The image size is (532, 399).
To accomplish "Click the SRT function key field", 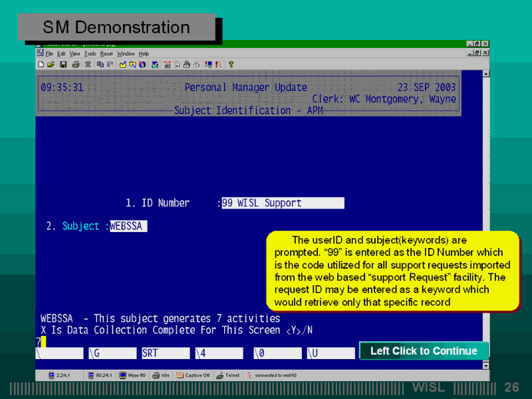I will point(164,353).
